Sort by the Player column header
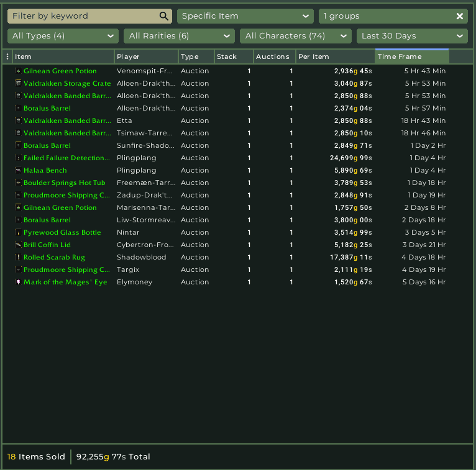Image resolution: width=476 pixels, height=470 pixels. point(145,56)
